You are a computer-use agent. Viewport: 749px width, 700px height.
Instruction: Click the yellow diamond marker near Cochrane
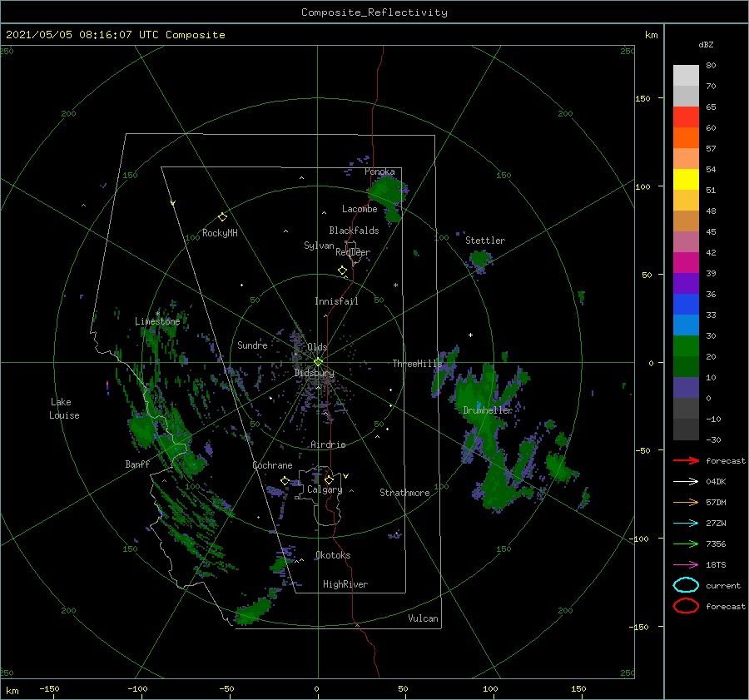point(285,481)
